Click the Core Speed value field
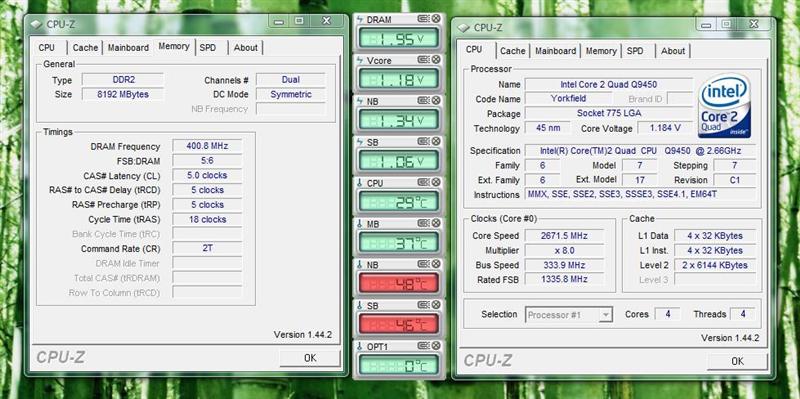Viewport: 800px width, 399px height. (564, 236)
